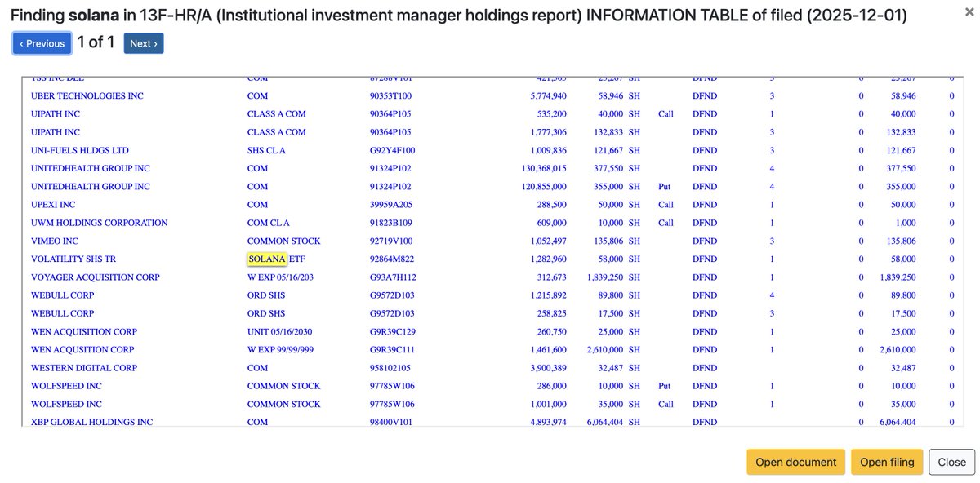980x483 pixels.
Task: Click the Previous navigation button
Action: pyautogui.click(x=41, y=42)
